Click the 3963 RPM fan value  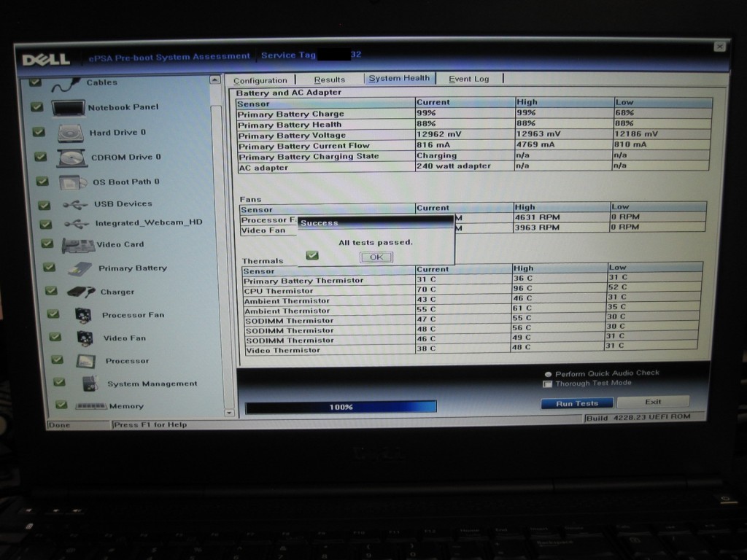click(x=537, y=228)
